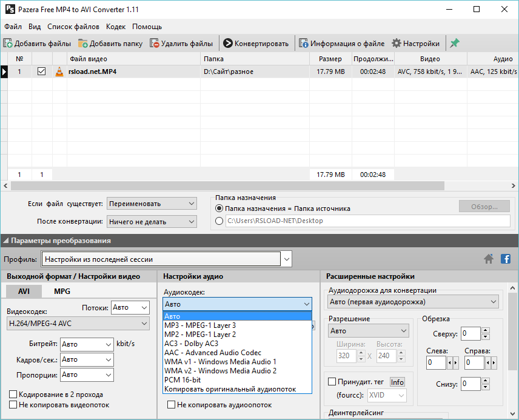Open the Facebook icon link
The image size is (519, 420).
point(505,259)
